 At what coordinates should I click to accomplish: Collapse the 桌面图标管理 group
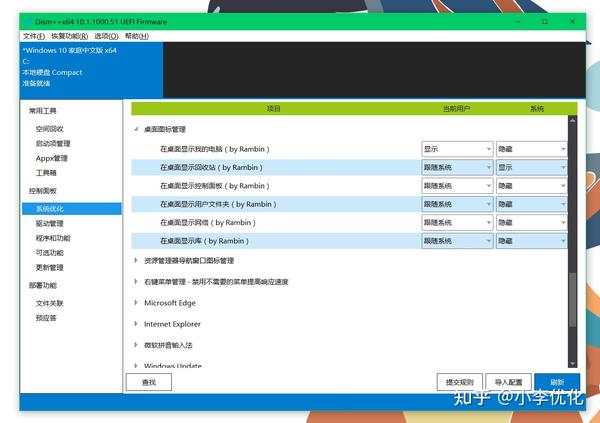tap(136, 129)
